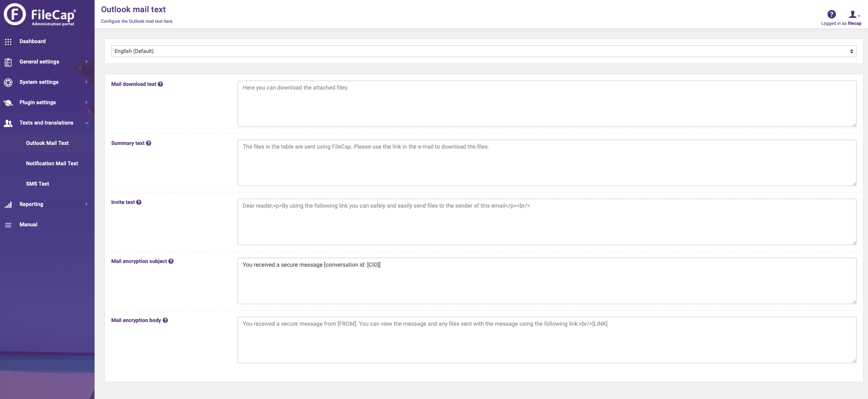Click the Reporting bar chart icon

(x=8, y=204)
